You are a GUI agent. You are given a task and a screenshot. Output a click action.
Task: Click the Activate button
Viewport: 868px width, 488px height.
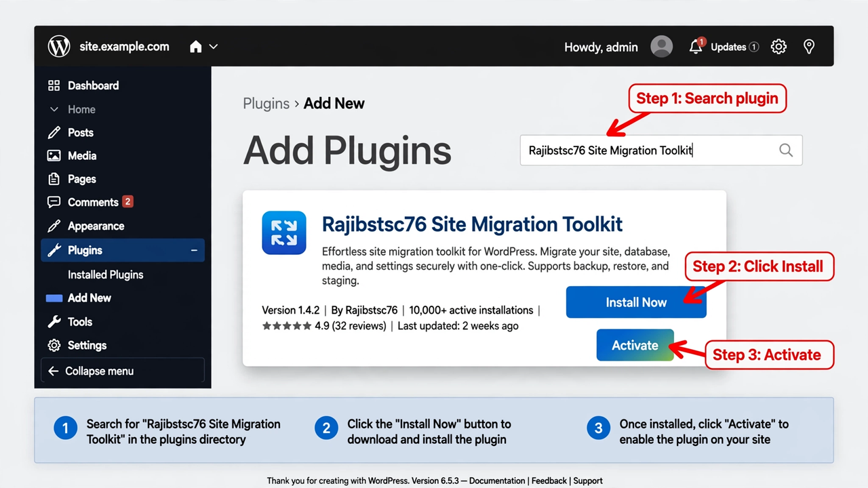(x=635, y=345)
